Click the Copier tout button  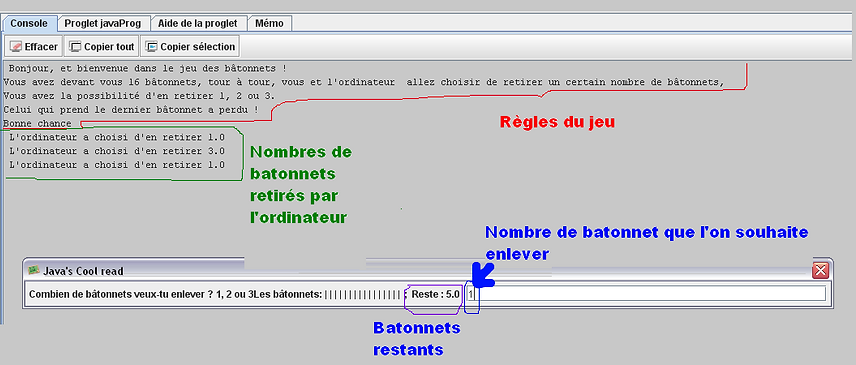pyautogui.click(x=102, y=46)
